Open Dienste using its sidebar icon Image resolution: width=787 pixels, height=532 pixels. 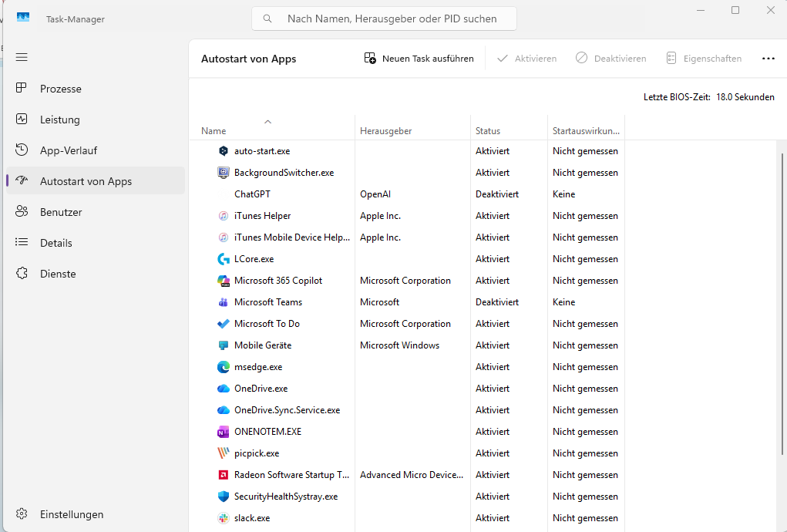pos(22,273)
